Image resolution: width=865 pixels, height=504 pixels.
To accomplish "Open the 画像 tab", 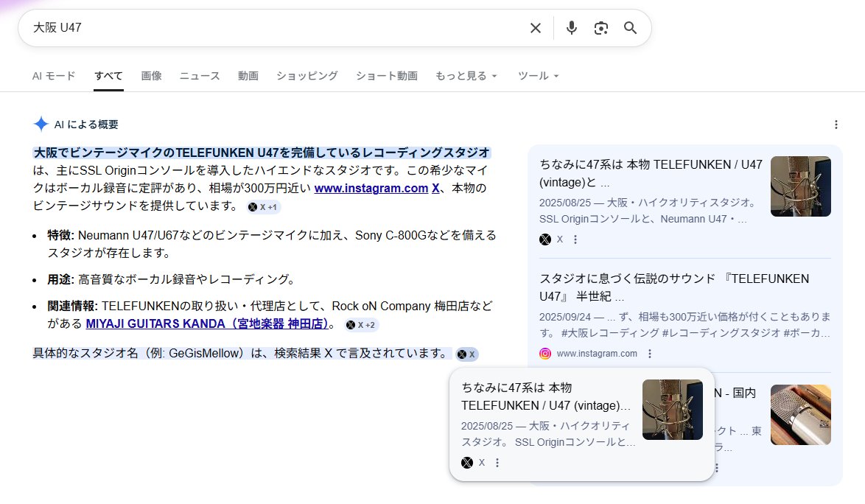I will [151, 76].
